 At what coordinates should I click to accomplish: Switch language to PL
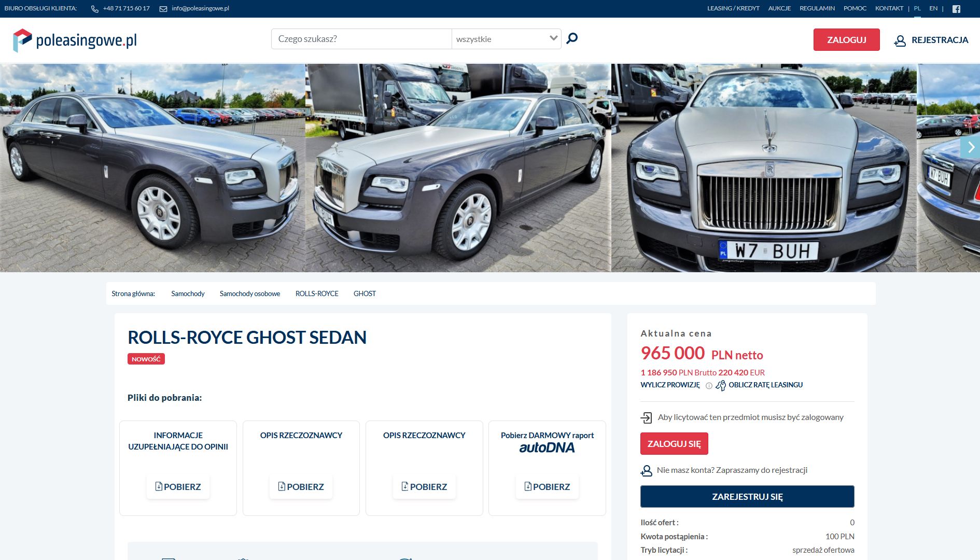tap(917, 8)
